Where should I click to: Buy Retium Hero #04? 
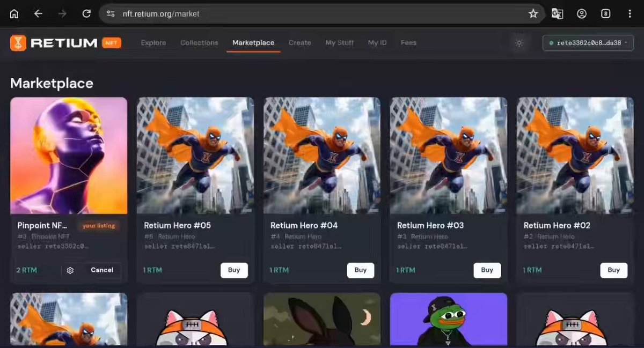click(361, 270)
